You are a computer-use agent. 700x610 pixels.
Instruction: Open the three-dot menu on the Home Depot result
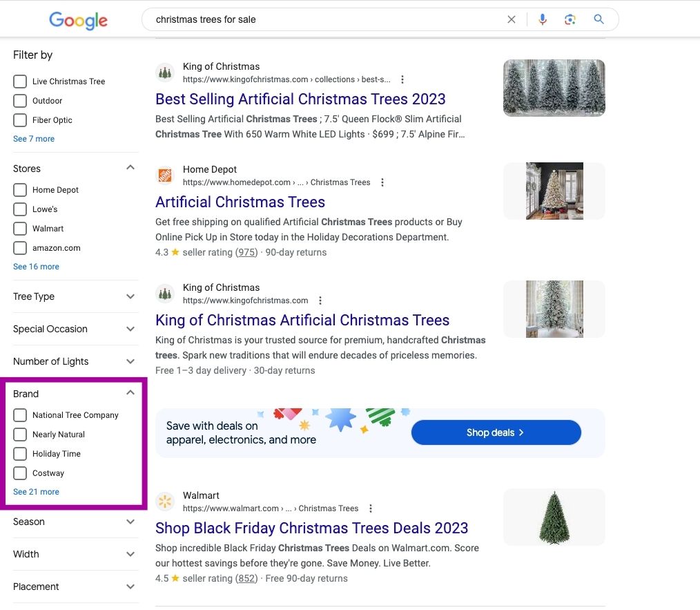[x=382, y=182]
